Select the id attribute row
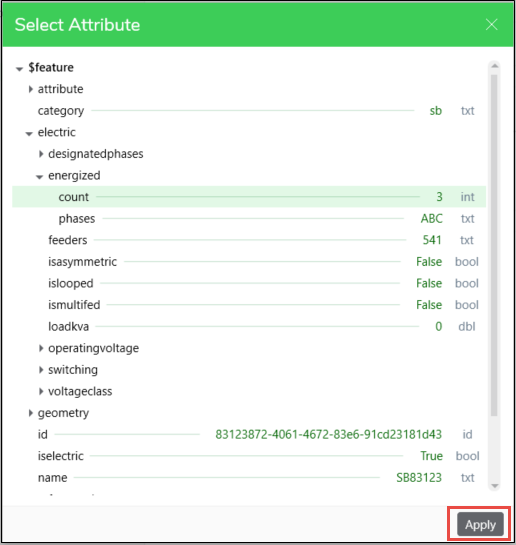Screen dimensions: 516x545 [249, 434]
